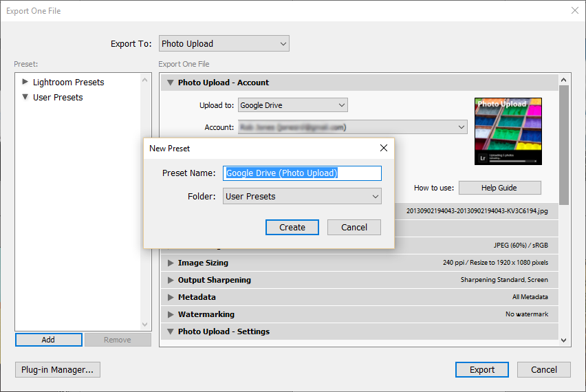Click the Create button
The image size is (586, 392).
(292, 228)
